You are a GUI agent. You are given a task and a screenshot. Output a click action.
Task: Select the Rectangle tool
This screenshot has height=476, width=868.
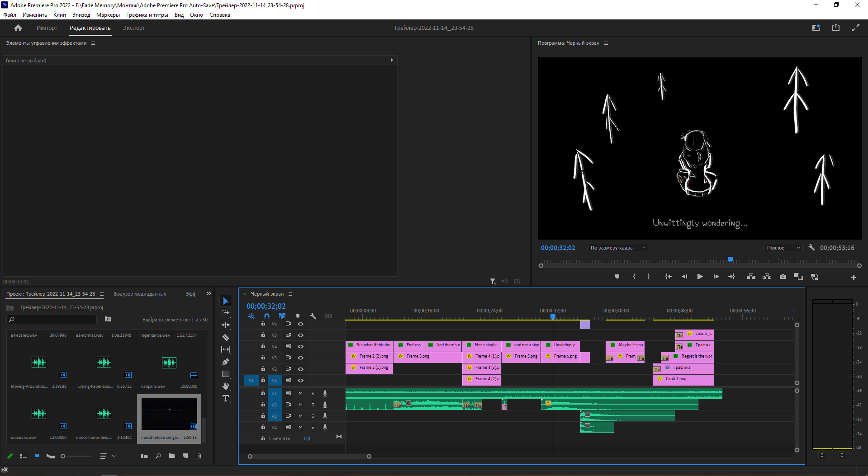226,374
